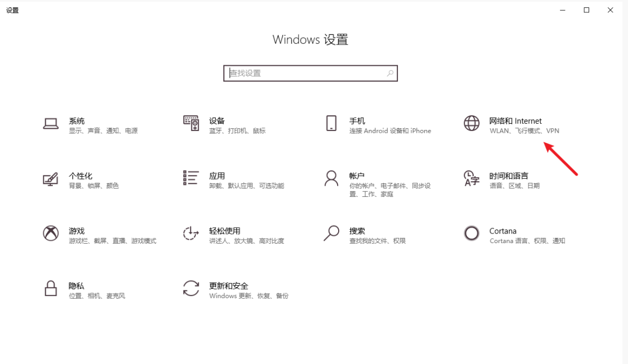Minimize the 设置 window
This screenshot has height=364, width=628.
click(x=563, y=10)
